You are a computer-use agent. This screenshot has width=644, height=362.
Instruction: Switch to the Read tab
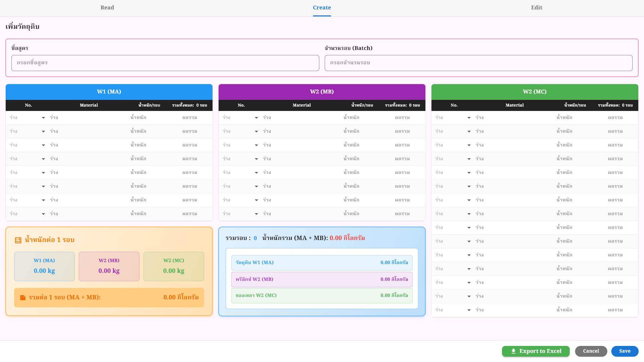click(107, 8)
